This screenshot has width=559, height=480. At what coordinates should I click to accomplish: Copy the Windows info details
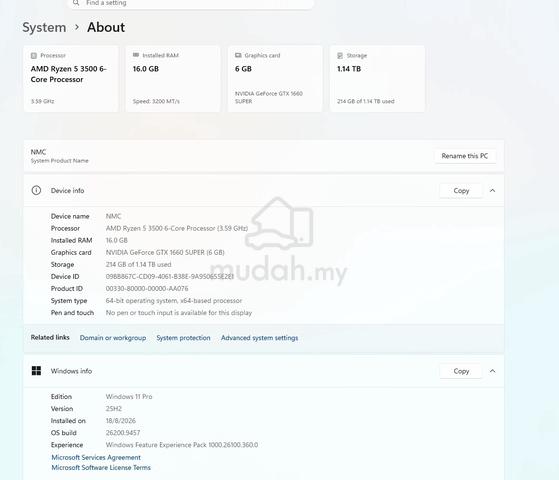461,371
